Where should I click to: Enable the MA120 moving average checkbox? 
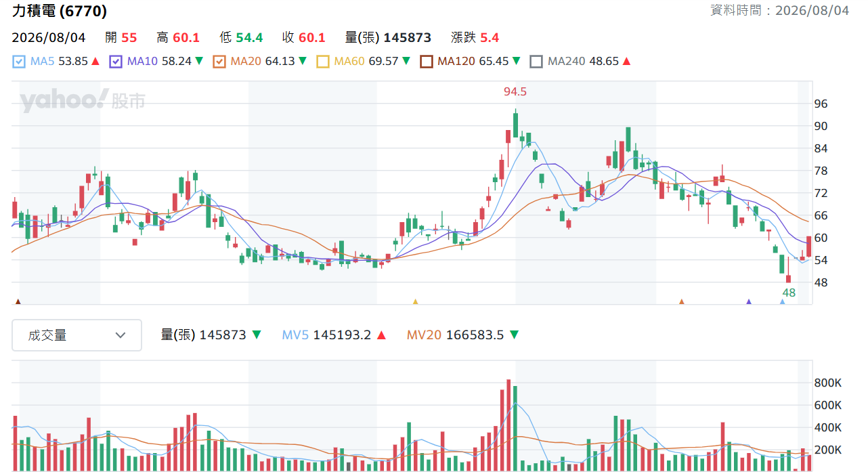point(426,62)
